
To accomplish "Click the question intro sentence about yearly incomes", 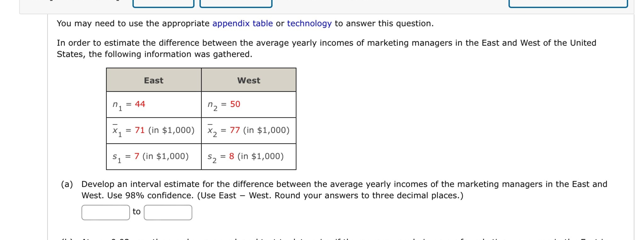I will click(300, 43).
